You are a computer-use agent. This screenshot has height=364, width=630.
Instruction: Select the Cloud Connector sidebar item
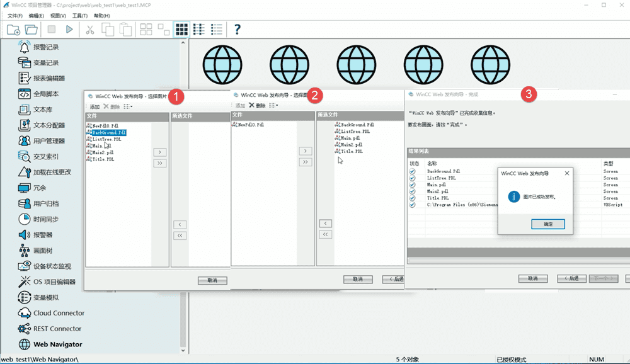tap(59, 313)
